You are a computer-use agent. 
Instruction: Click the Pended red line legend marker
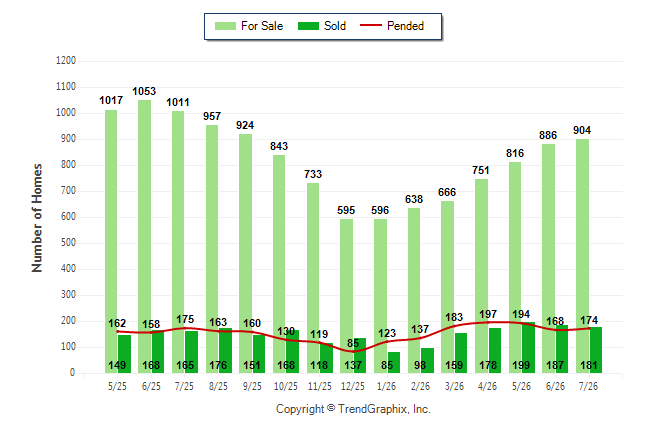pyautogui.click(x=371, y=26)
